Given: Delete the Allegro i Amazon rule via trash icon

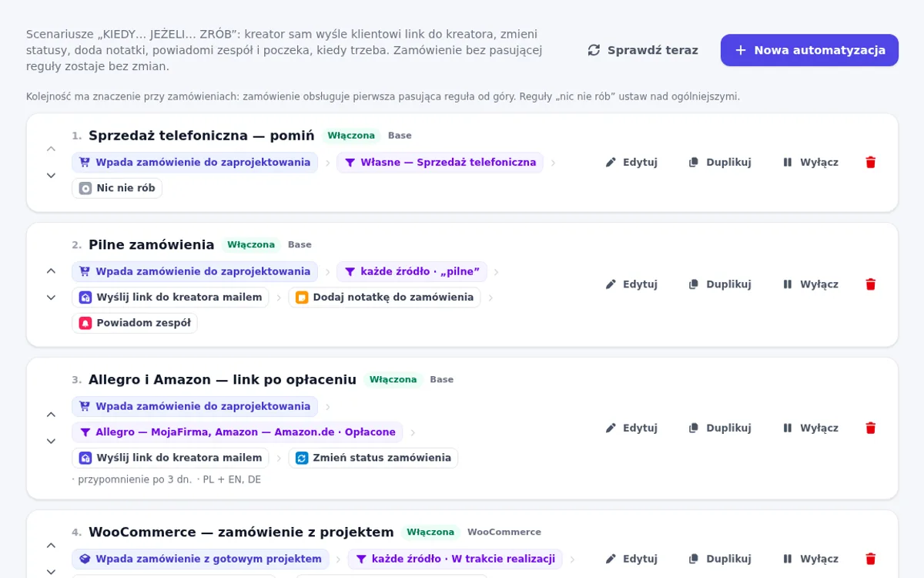Looking at the screenshot, I should click(x=871, y=428).
